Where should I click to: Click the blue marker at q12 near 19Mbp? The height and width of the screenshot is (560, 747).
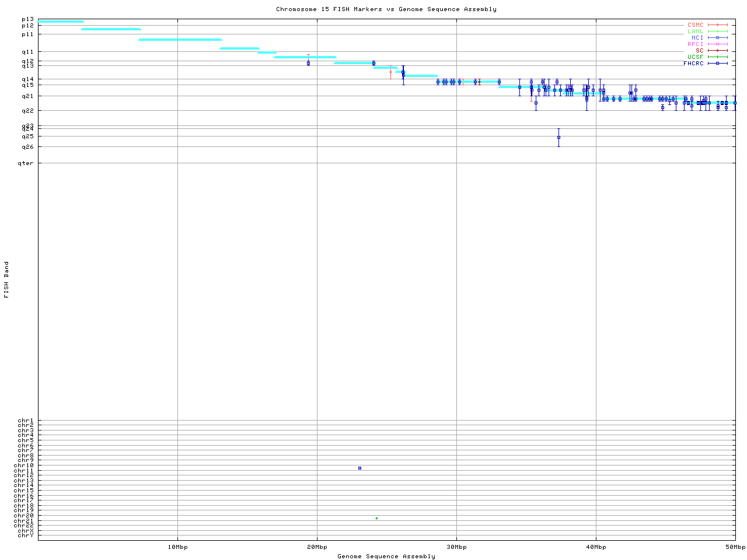308,63
